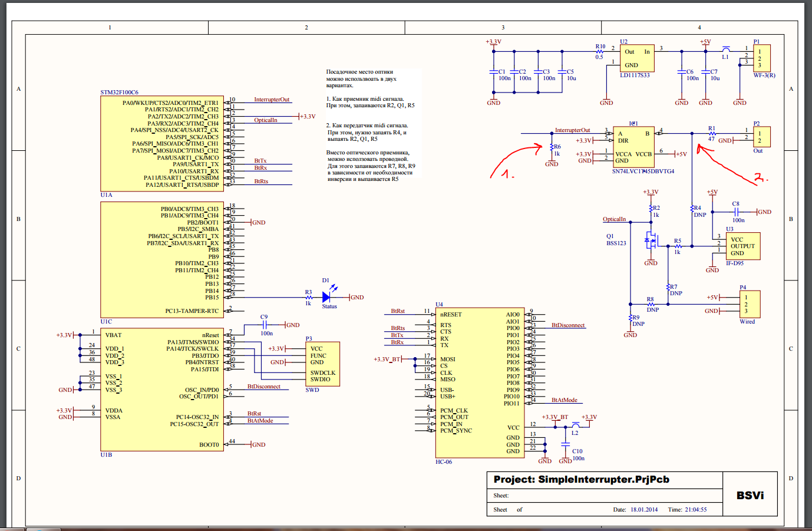Click the BSVi logo in title block
Screen dimensions: 812x531
tap(750, 495)
